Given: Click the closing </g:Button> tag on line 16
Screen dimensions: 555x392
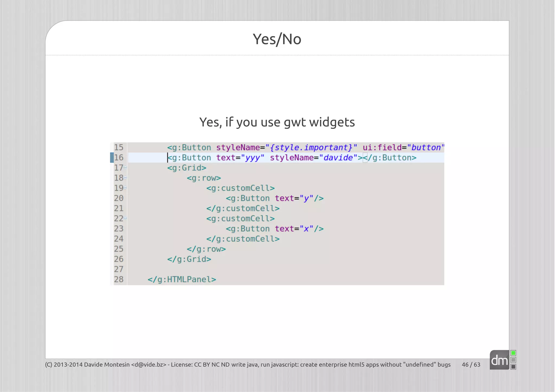Looking at the screenshot, I should (389, 158).
